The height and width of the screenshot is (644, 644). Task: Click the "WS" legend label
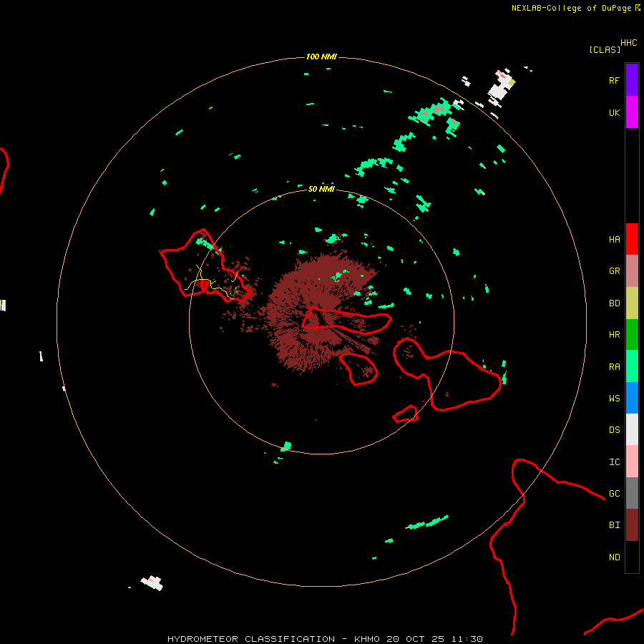[615, 399]
